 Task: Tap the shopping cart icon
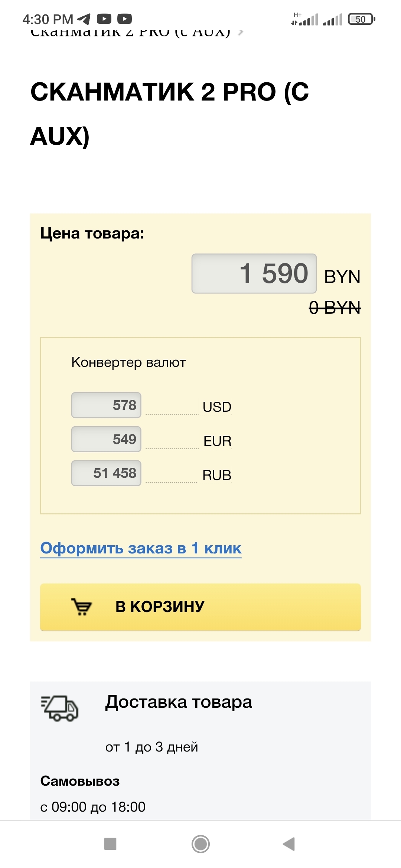[x=81, y=607]
